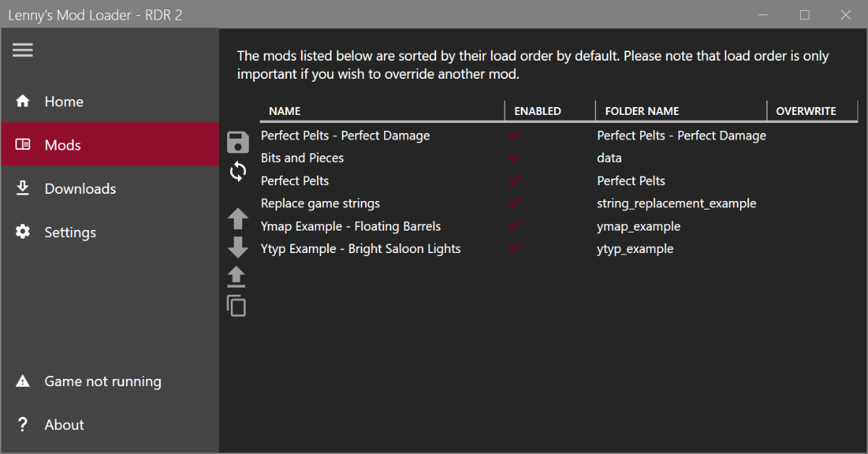Click the OVERWRITE column header
Screen dimensions: 868x454
click(806, 111)
